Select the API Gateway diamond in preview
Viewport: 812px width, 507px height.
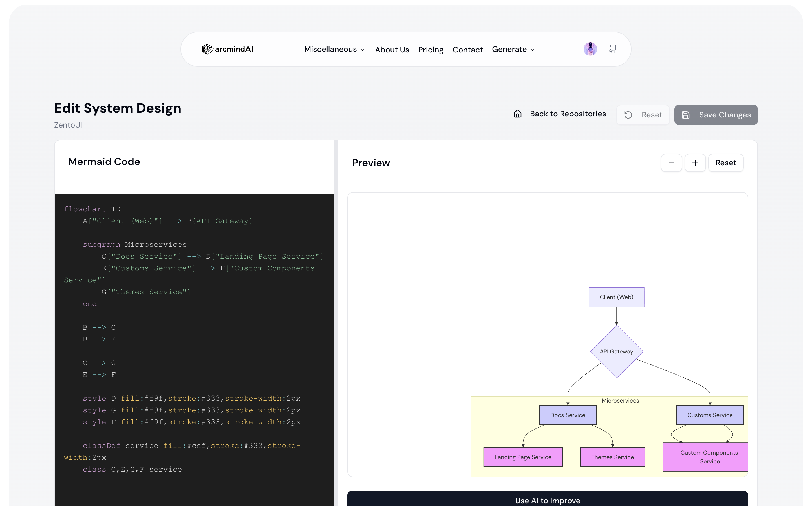point(616,351)
